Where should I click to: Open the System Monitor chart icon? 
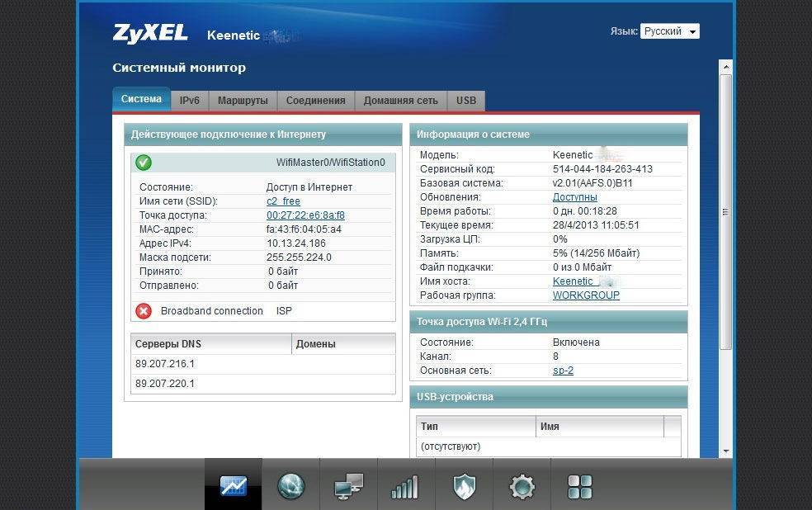[x=234, y=486]
